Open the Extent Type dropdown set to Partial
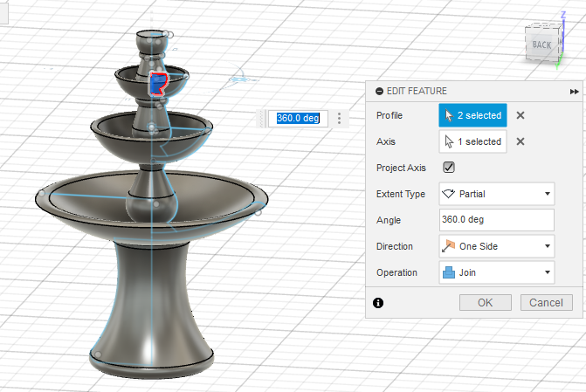The width and height of the screenshot is (586, 392). [497, 194]
